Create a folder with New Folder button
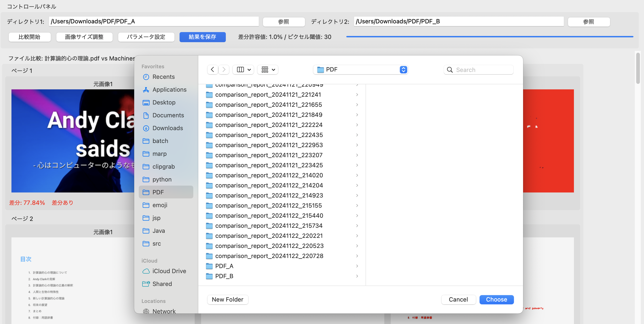The image size is (644, 324). [x=227, y=299]
